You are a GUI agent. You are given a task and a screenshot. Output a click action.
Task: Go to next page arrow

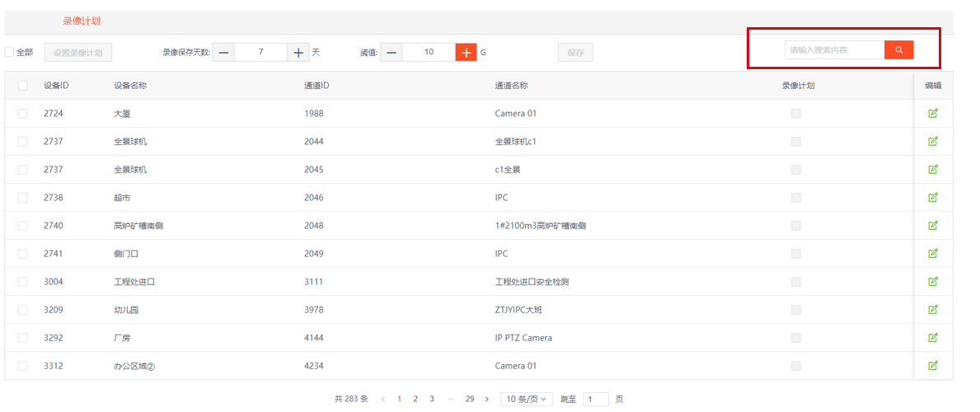point(486,399)
